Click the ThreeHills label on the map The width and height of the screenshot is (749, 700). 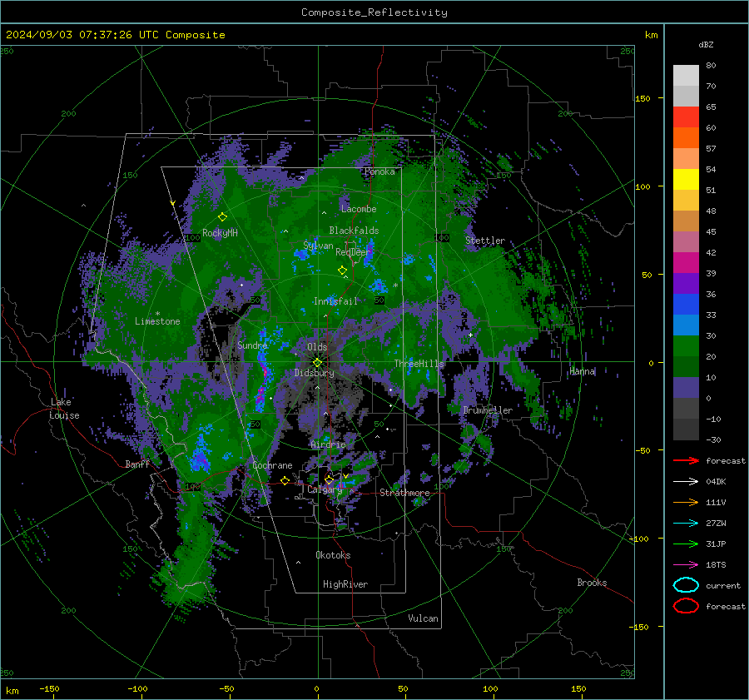coord(419,364)
